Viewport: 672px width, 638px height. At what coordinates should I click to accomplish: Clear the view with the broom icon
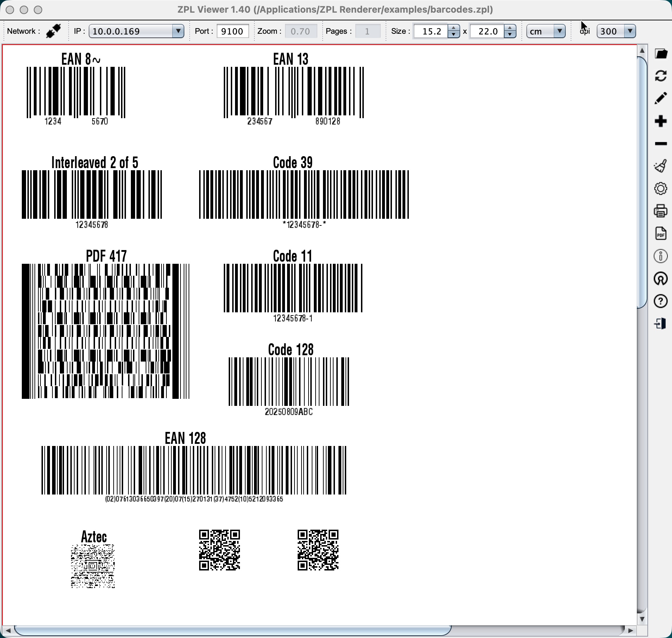[x=661, y=166]
